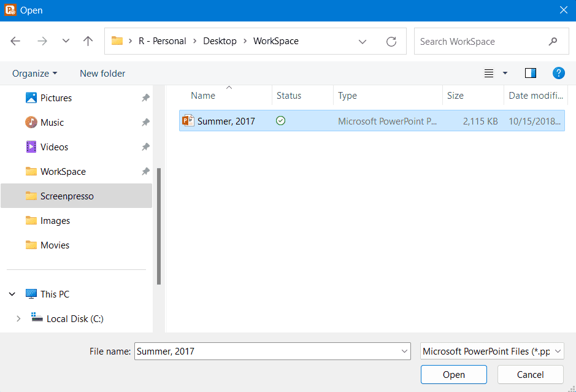
Task: Open recent locations chevron beside navigation arrows
Action: click(66, 40)
